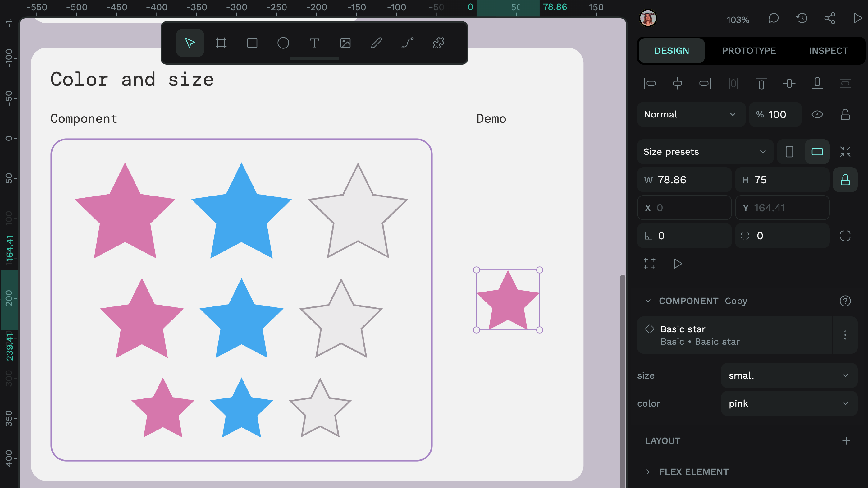The height and width of the screenshot is (488, 868).
Task: Toggle the layer unlock padlock icon
Action: point(845,115)
